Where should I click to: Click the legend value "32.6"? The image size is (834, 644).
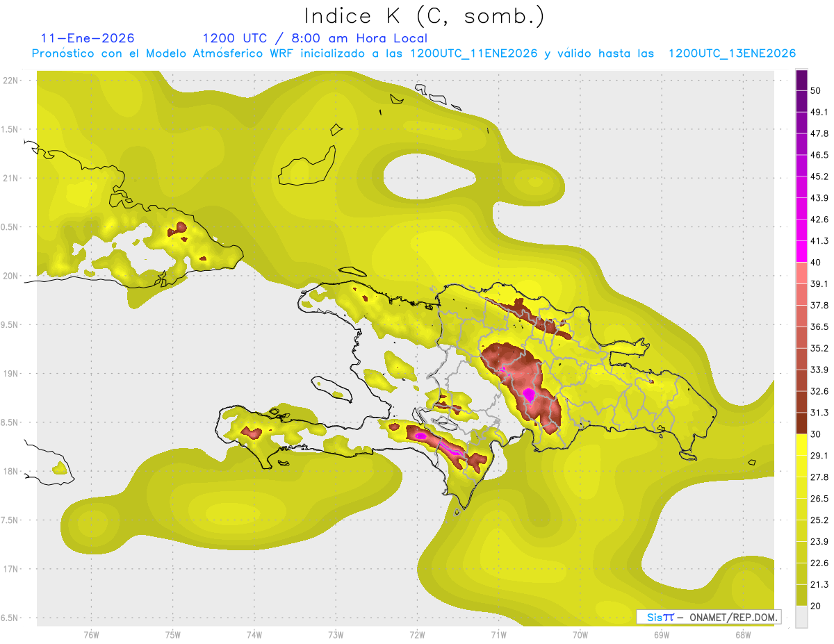point(819,391)
